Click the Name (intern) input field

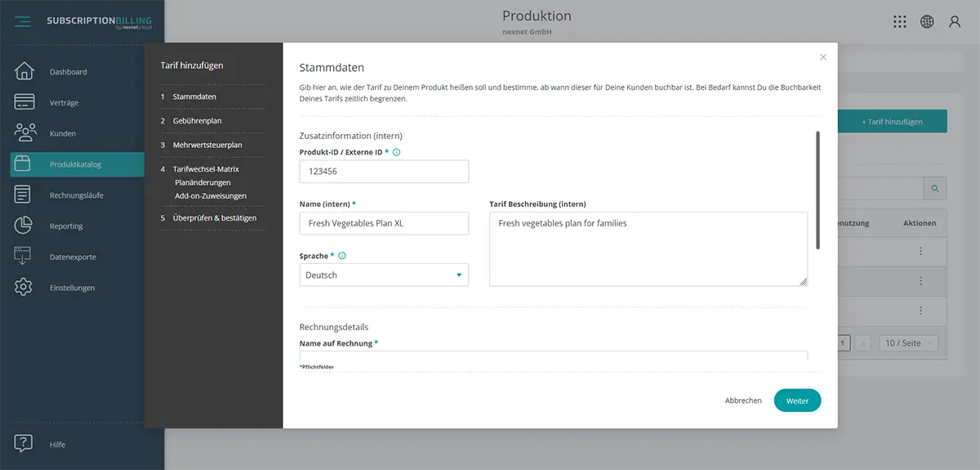[x=384, y=223]
